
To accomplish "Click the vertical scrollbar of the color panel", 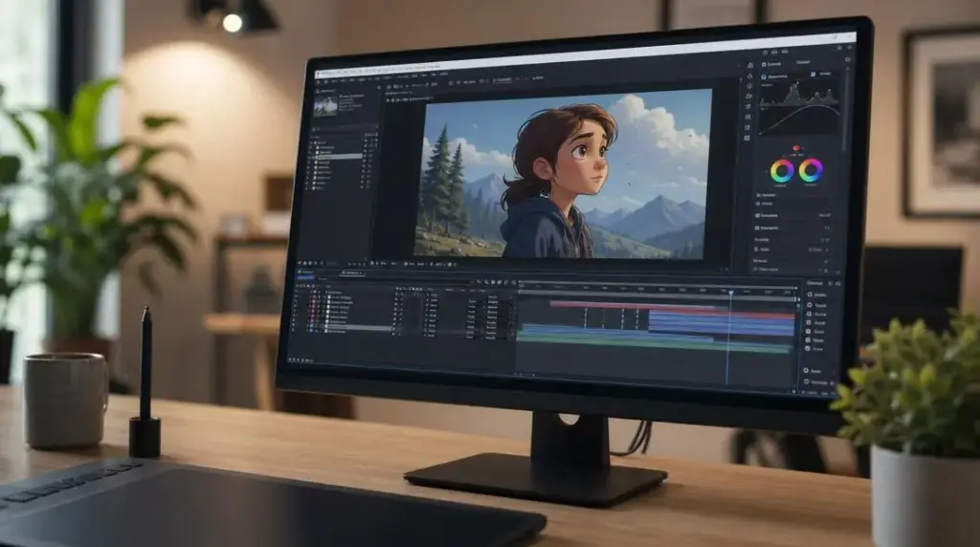I will coord(846,106).
